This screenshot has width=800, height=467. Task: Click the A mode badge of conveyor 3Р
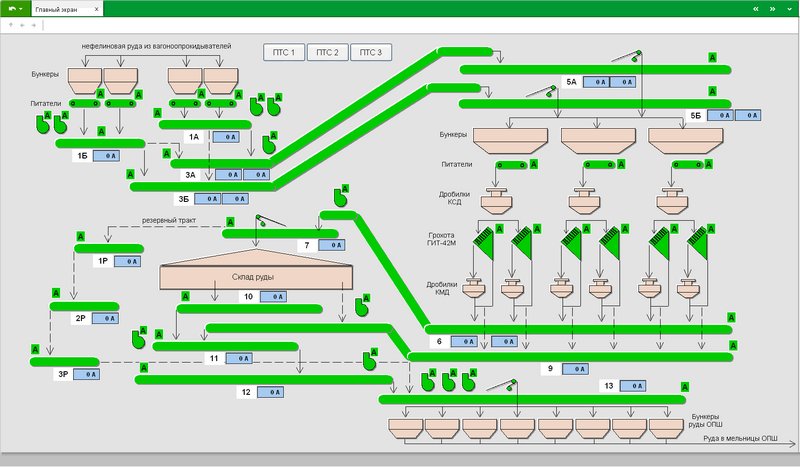pyautogui.click(x=35, y=349)
